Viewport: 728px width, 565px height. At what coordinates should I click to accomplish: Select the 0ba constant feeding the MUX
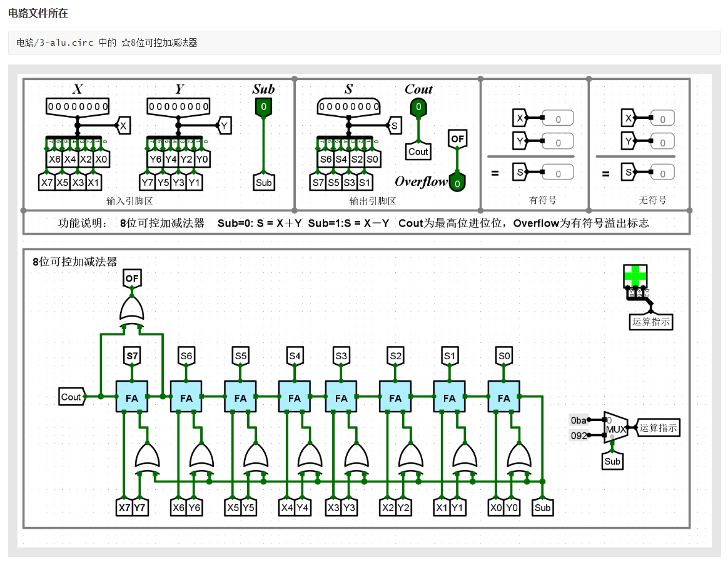[x=579, y=420]
